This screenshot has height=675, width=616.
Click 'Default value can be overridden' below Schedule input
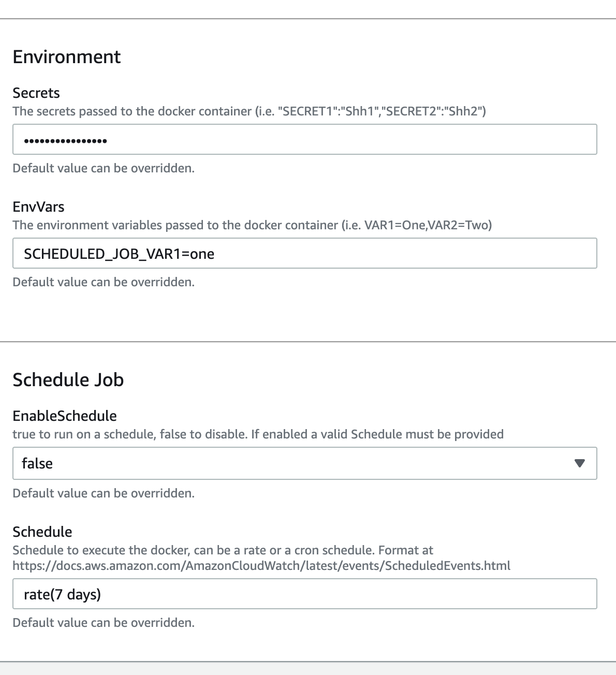pos(104,622)
